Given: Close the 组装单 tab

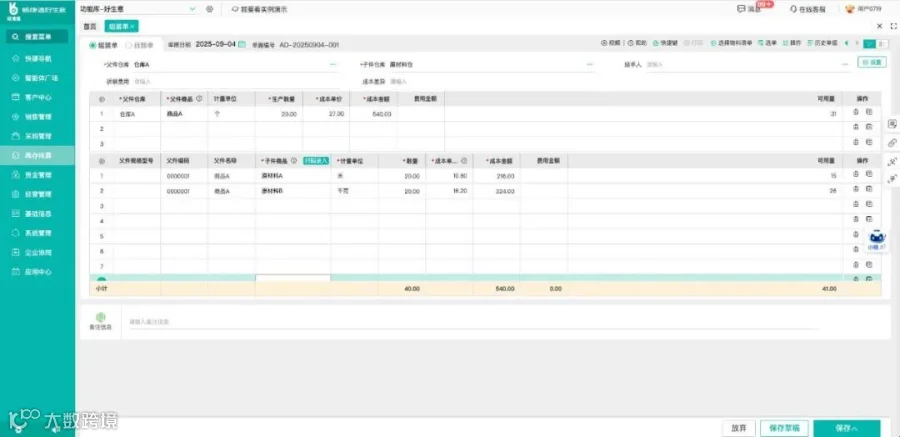Looking at the screenshot, I should coord(133,26).
